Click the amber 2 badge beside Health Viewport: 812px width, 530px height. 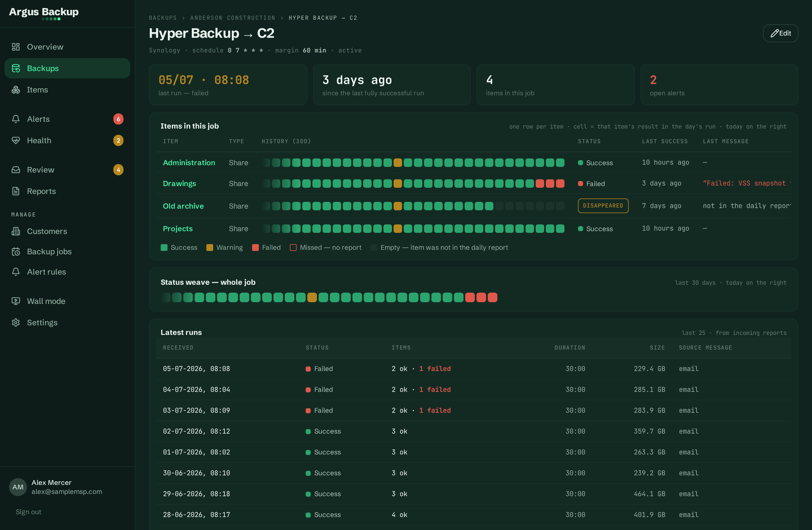pyautogui.click(x=118, y=140)
